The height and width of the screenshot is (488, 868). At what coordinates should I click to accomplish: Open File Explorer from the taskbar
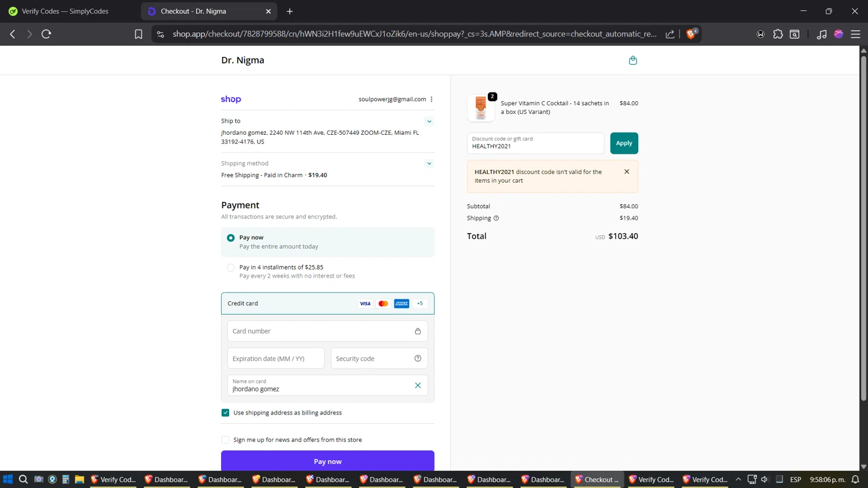79,479
